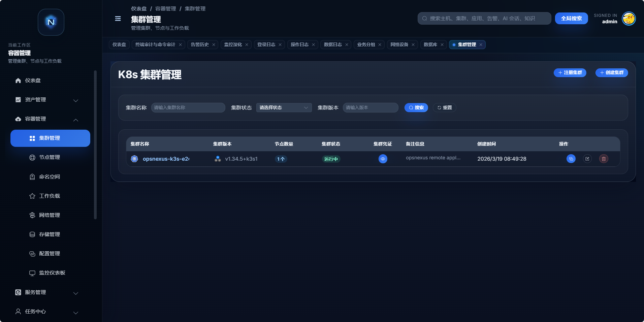Reveal cluster credentials with the eye toggle
Image resolution: width=644 pixels, height=322 pixels.
pos(383,159)
